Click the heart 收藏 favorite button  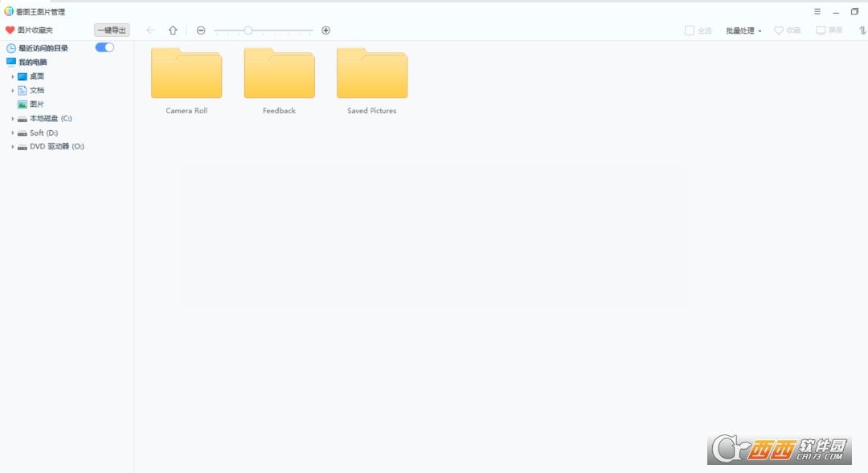coord(787,31)
